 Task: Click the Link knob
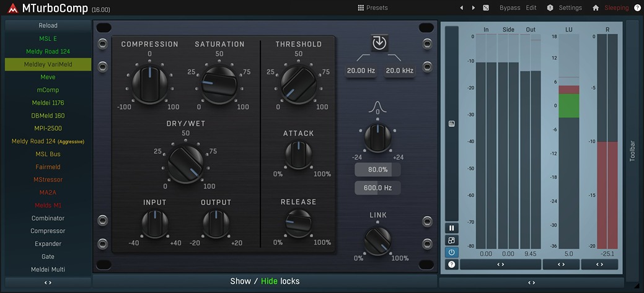coord(377,241)
